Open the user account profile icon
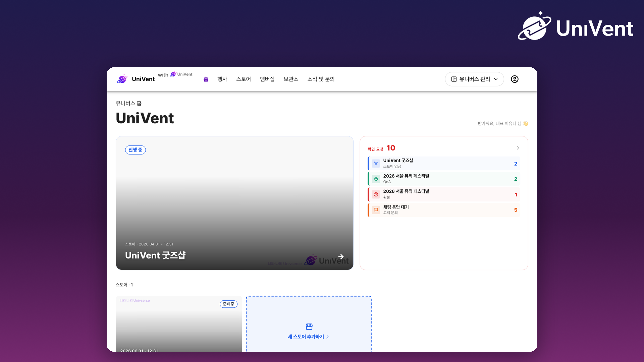The height and width of the screenshot is (362, 644). [515, 79]
